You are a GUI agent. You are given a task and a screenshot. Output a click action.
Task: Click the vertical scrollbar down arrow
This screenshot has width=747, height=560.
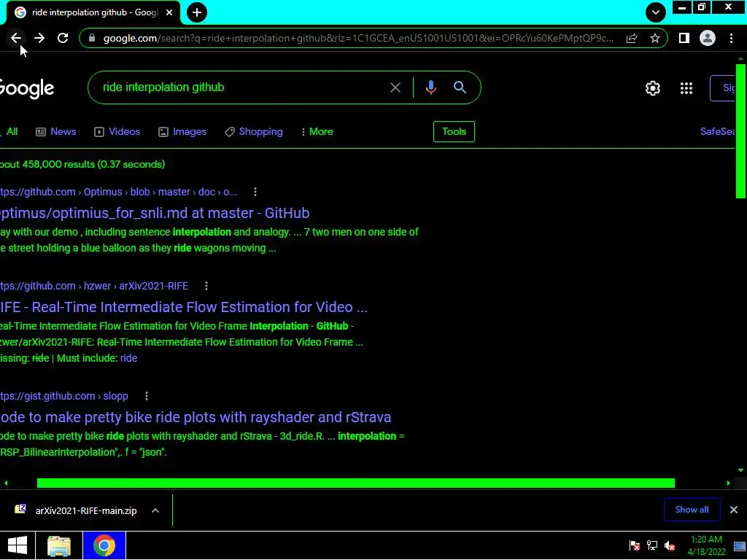740,470
